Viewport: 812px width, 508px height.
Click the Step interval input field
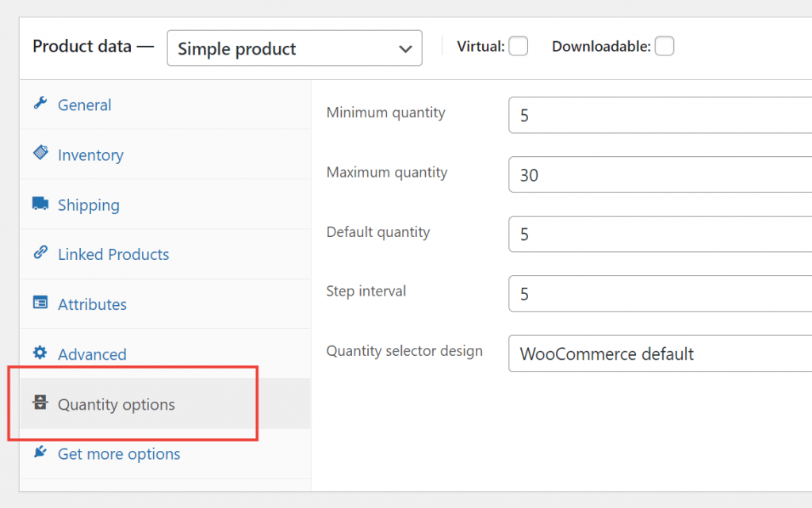coord(658,293)
